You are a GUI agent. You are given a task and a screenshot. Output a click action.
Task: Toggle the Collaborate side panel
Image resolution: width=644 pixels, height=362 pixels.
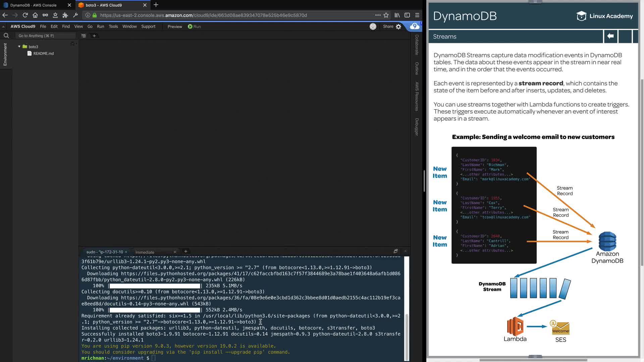[417, 45]
